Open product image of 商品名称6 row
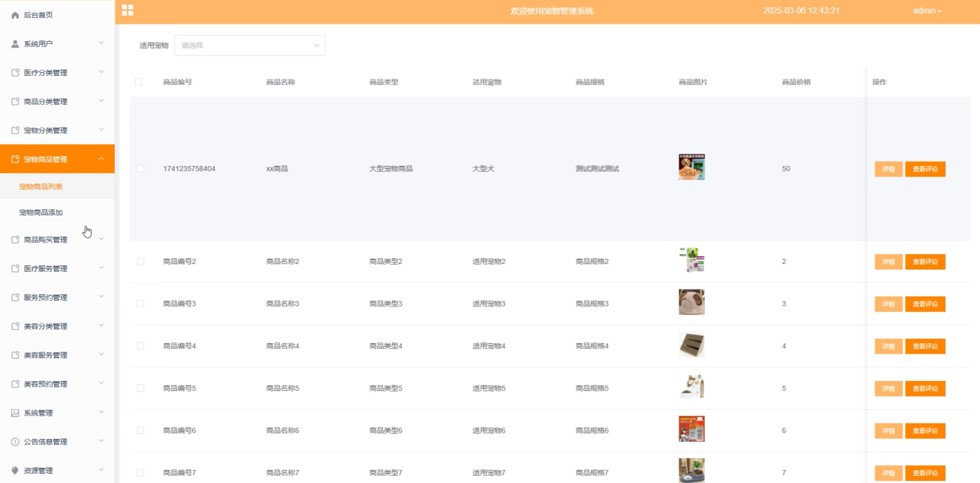This screenshot has width=980, height=483. pyautogui.click(x=691, y=429)
